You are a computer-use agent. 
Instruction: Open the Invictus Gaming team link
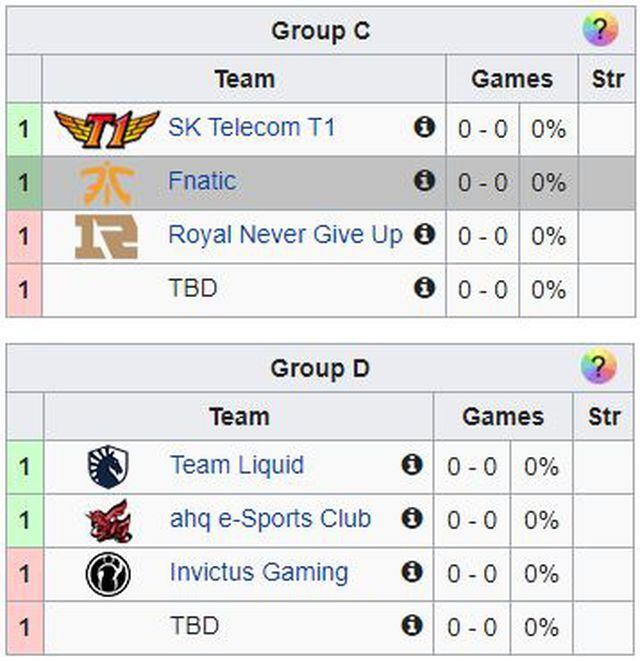point(259,573)
